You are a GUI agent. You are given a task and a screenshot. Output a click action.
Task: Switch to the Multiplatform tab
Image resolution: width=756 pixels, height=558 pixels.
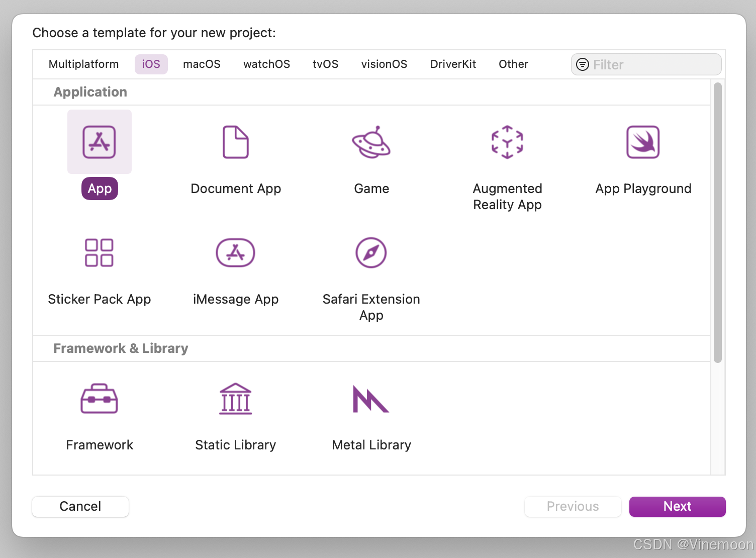click(x=84, y=64)
